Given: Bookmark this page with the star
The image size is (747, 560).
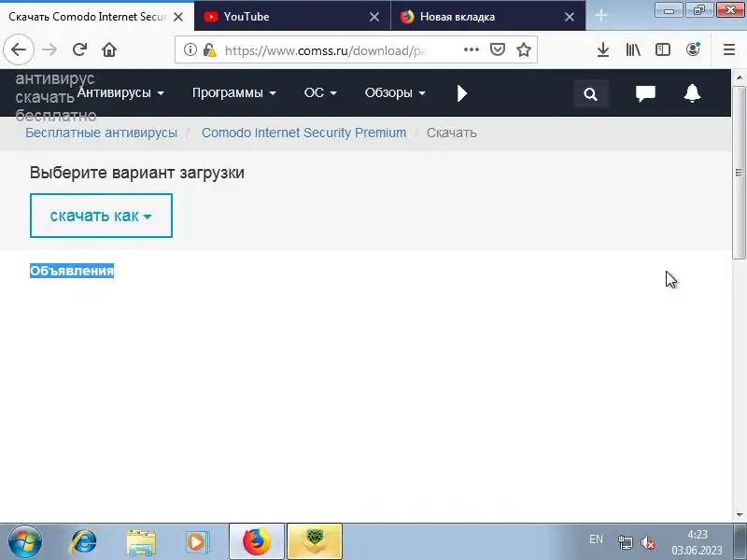Looking at the screenshot, I should pos(524,49).
